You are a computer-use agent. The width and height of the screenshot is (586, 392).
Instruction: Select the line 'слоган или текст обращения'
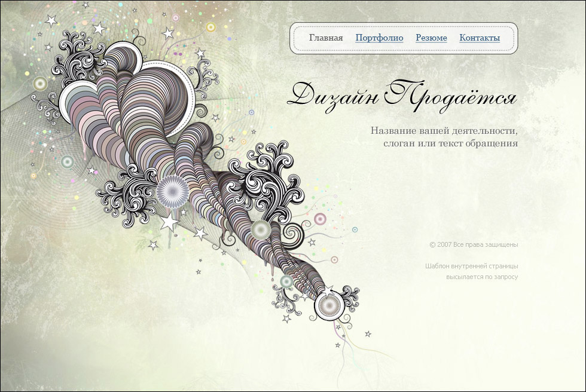pyautogui.click(x=450, y=143)
